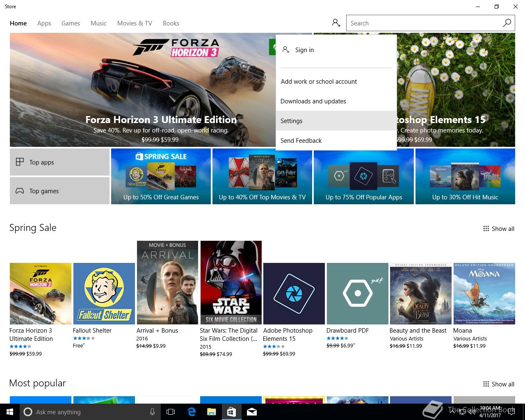Click the Top apps button

[x=59, y=162]
